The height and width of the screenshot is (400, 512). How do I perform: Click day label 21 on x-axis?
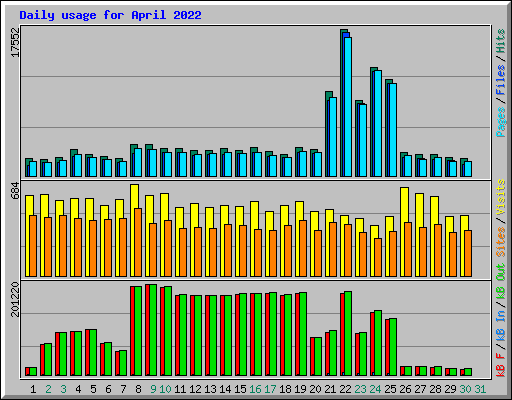(x=330, y=389)
